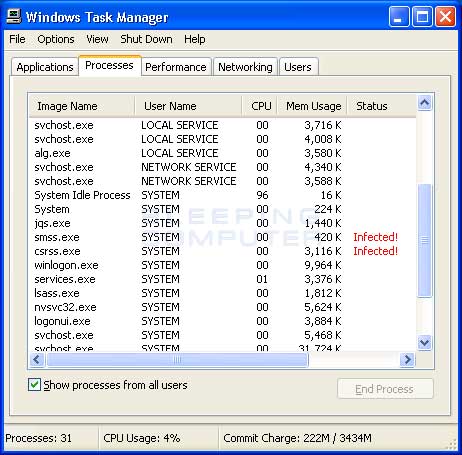Sort by the User Name column header
Screen dimensions: 462x455
(188, 106)
